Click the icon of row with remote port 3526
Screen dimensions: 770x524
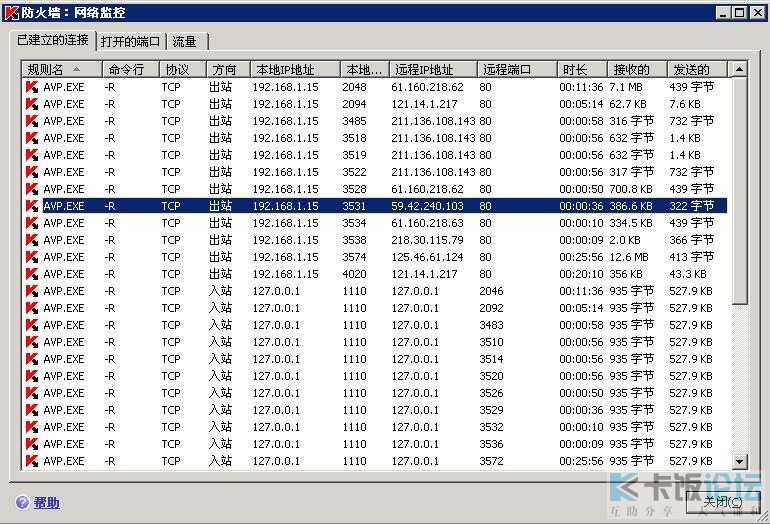pyautogui.click(x=32, y=393)
